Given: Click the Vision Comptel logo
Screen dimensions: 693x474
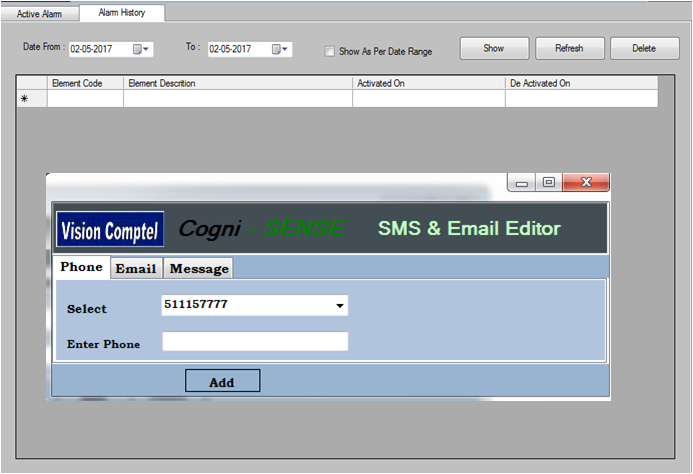Looking at the screenshot, I should click(110, 230).
